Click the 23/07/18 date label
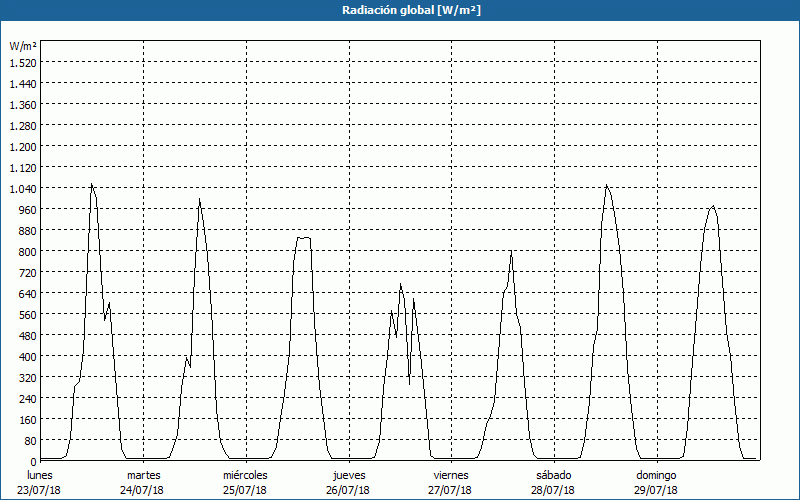Screen dimensions: 800x500 [x=39, y=490]
